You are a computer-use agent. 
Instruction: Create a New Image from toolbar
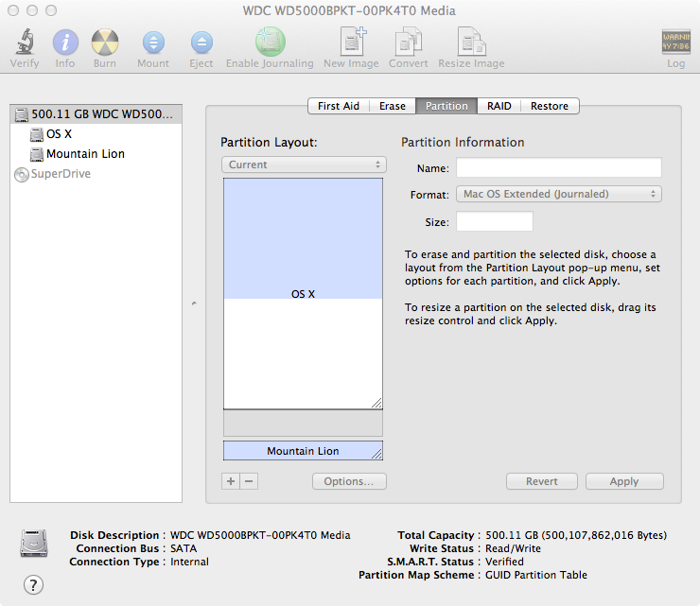[352, 42]
